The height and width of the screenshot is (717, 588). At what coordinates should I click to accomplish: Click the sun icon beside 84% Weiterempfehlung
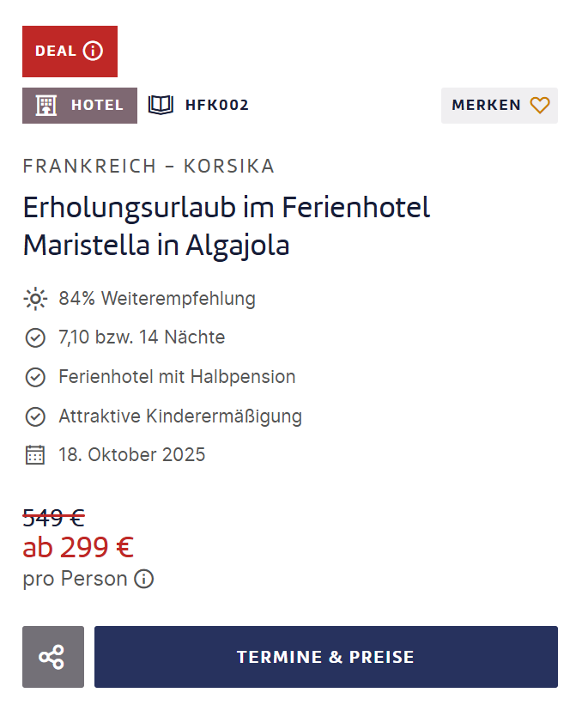pos(35,298)
